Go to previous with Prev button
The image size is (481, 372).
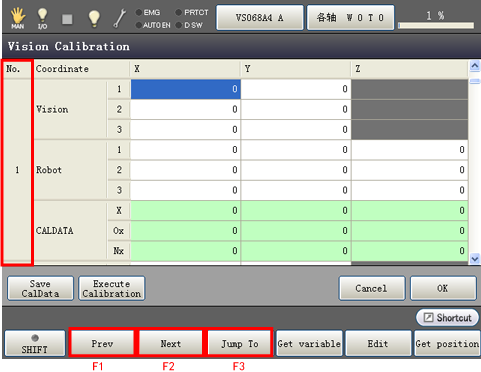[102, 343]
